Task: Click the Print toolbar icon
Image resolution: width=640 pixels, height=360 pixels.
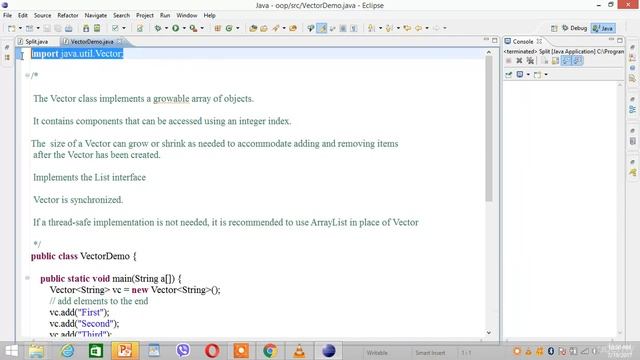Action: 69,28
